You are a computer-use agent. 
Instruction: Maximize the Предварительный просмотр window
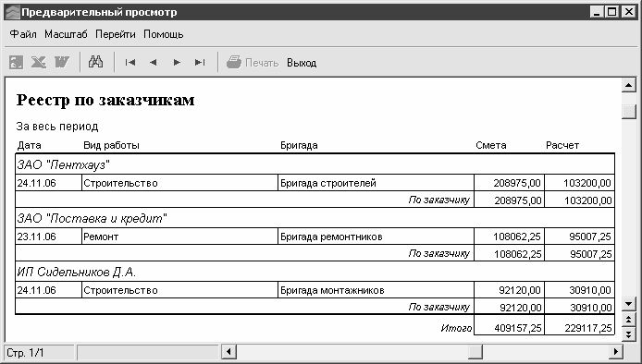point(612,12)
